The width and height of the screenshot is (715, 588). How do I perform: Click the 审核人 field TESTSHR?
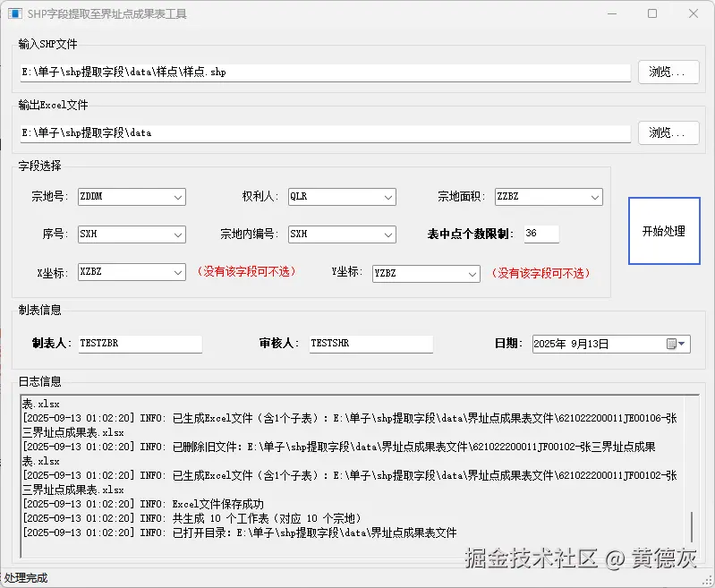coord(370,344)
